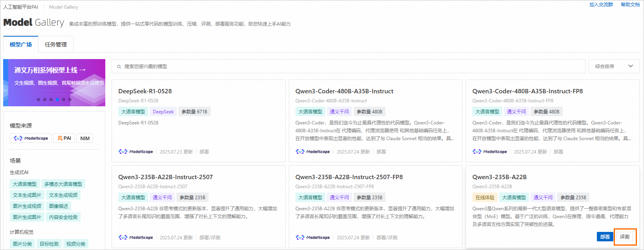Click 参数量 480B tag on Qwen3-Coder-480B-A35B-Instruct
Image resolution: width=644 pixels, height=250 pixels.
coord(370,112)
